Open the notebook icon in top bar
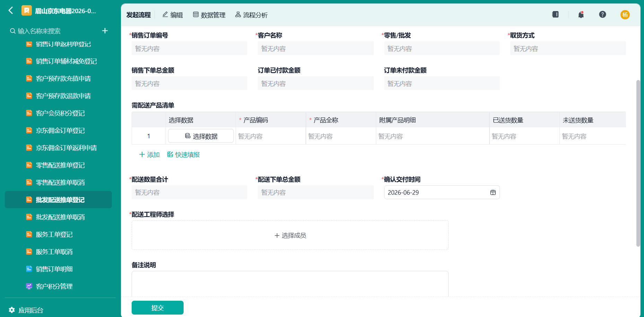Viewport: 644px width, 317px height. tap(555, 15)
